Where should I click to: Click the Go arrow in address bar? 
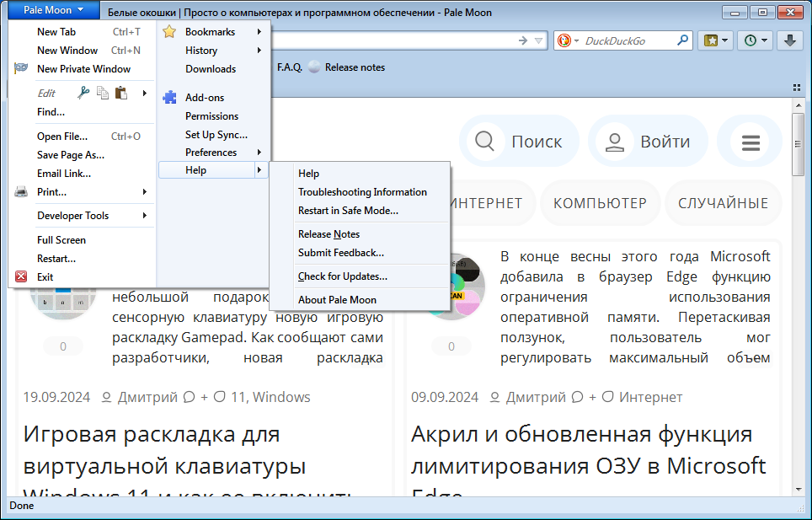pos(523,40)
